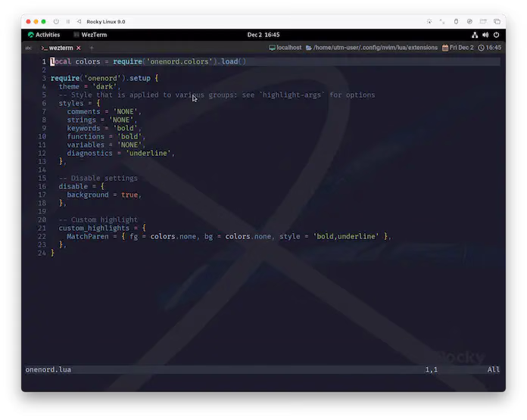Click "theme = 'dark'" on line 4
Image resolution: width=527 pixels, height=420 pixels.
point(89,86)
